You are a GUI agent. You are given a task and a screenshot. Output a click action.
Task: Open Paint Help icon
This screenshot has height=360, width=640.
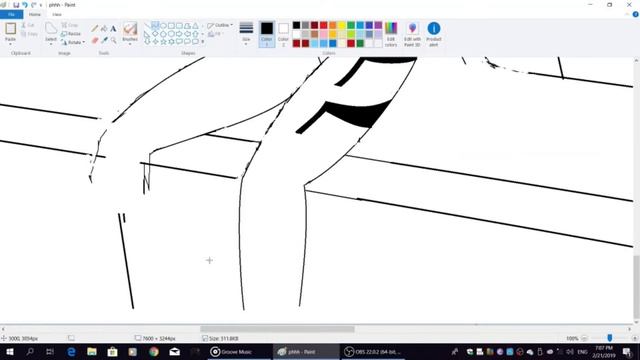pyautogui.click(x=635, y=14)
